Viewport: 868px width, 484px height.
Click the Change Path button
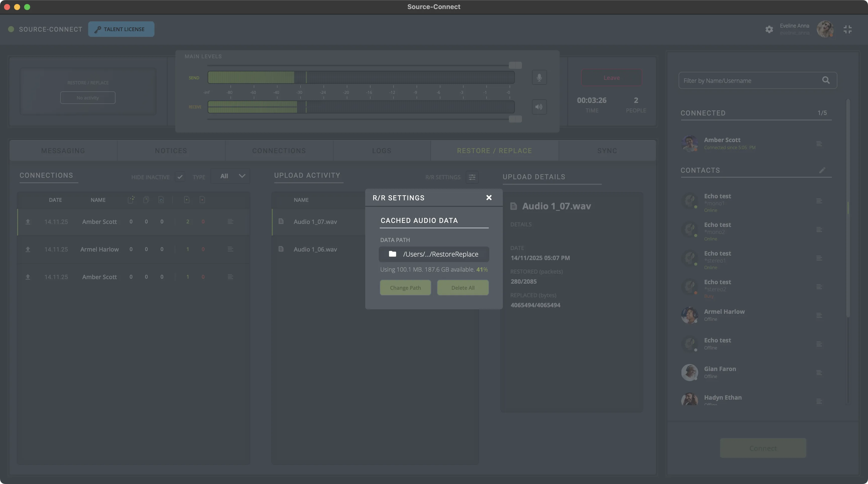pyautogui.click(x=405, y=288)
